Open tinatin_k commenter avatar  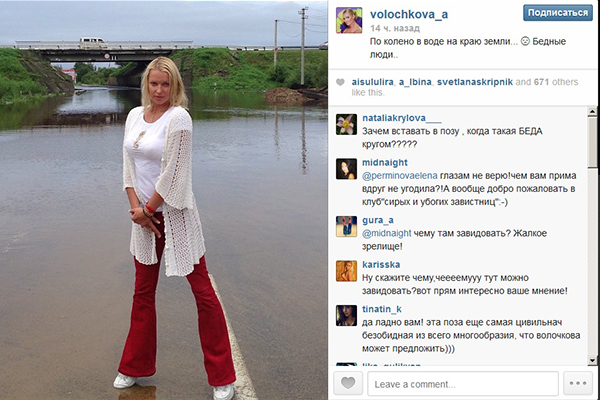click(x=346, y=315)
